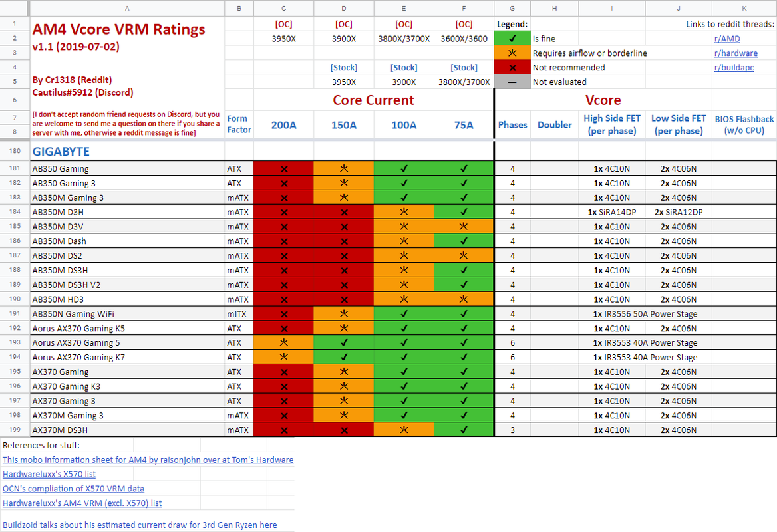Select the 'Core Current' heading cell
The width and height of the screenshot is (777, 532).
(x=374, y=100)
